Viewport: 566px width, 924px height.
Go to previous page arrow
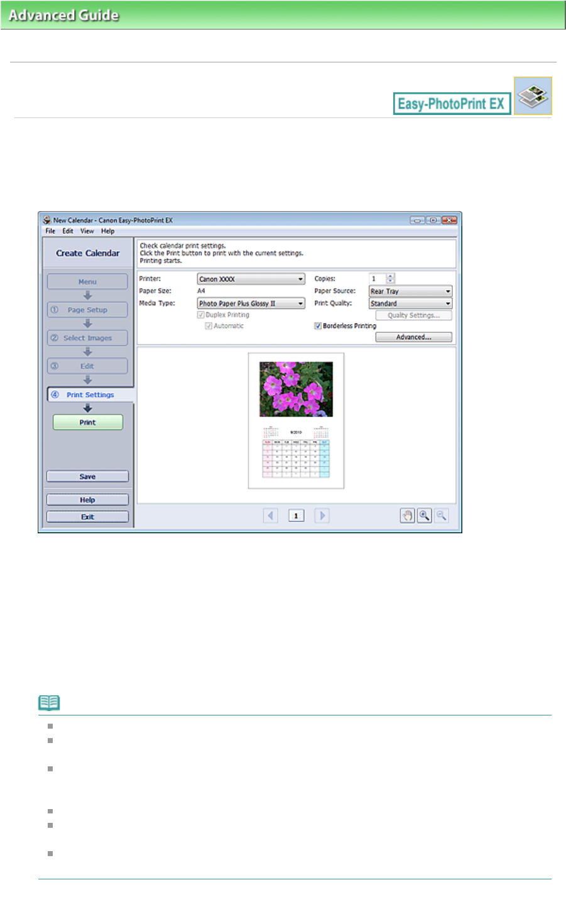pyautogui.click(x=271, y=516)
